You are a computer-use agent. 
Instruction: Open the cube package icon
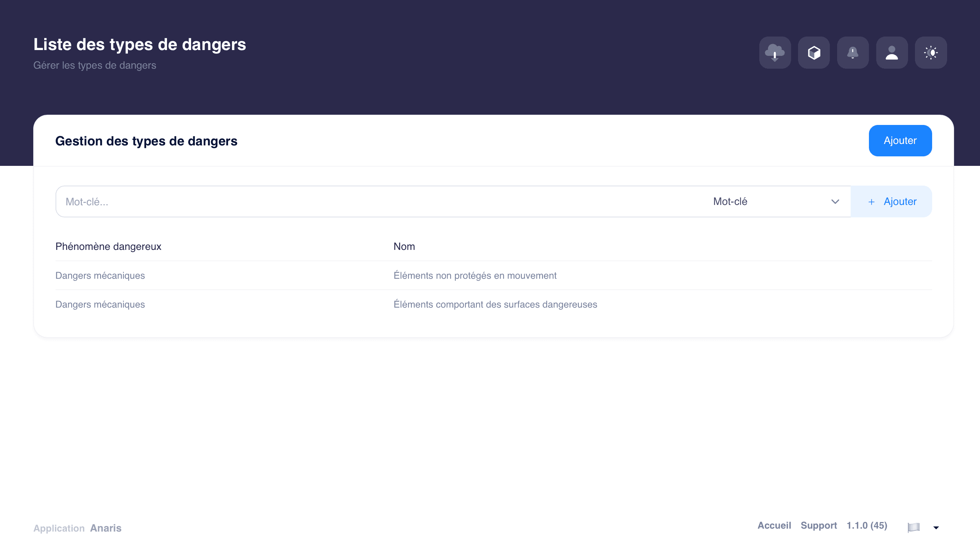[814, 53]
